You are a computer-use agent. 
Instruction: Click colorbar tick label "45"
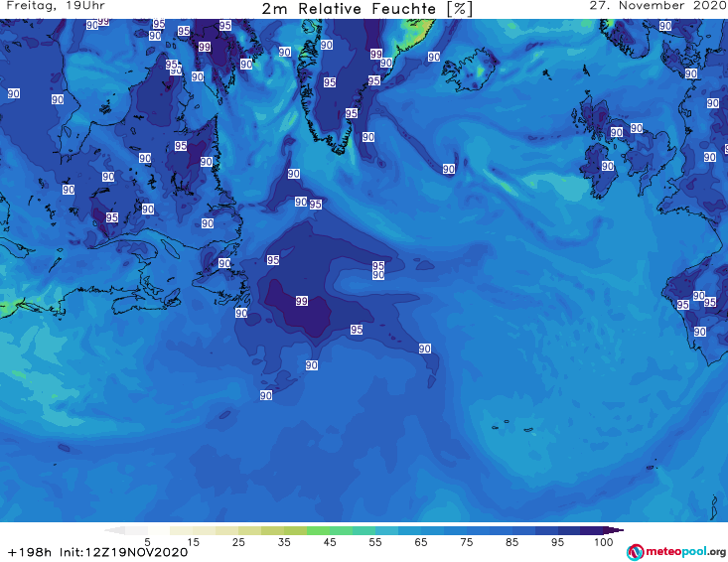(x=330, y=542)
